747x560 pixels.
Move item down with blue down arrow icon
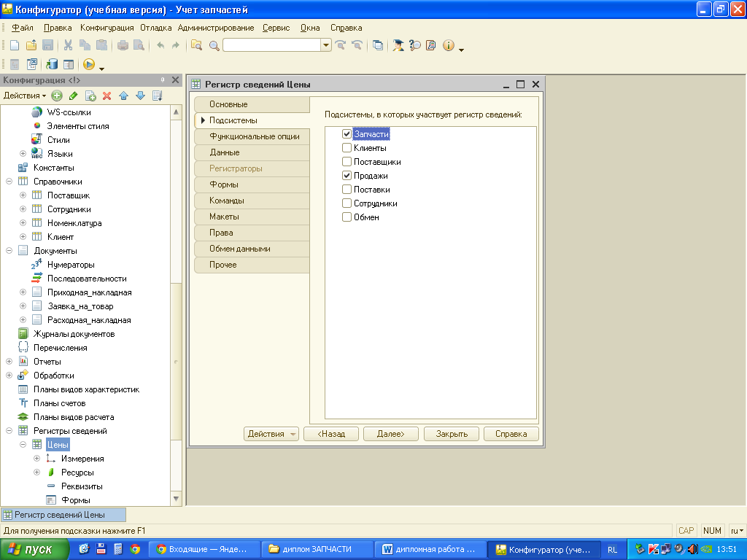(x=140, y=96)
